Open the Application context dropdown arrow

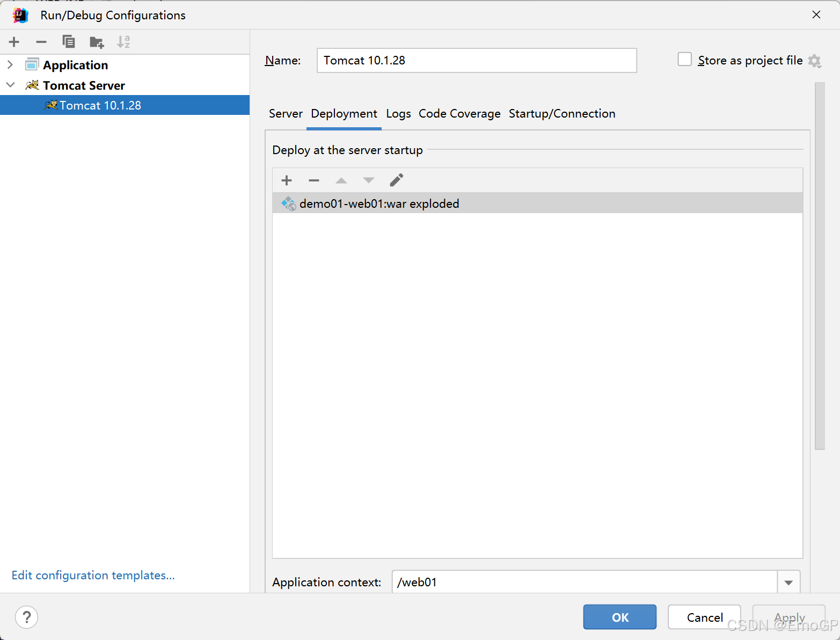(x=788, y=582)
